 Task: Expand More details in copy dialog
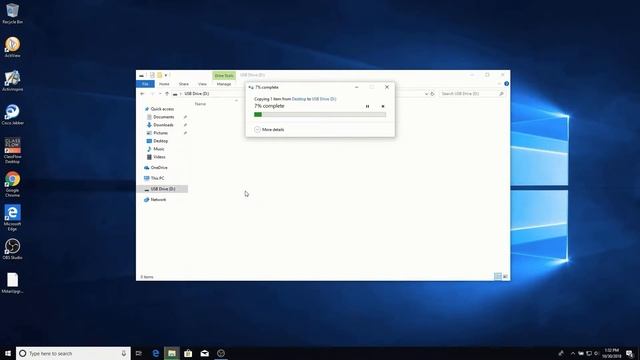pyautogui.click(x=269, y=129)
